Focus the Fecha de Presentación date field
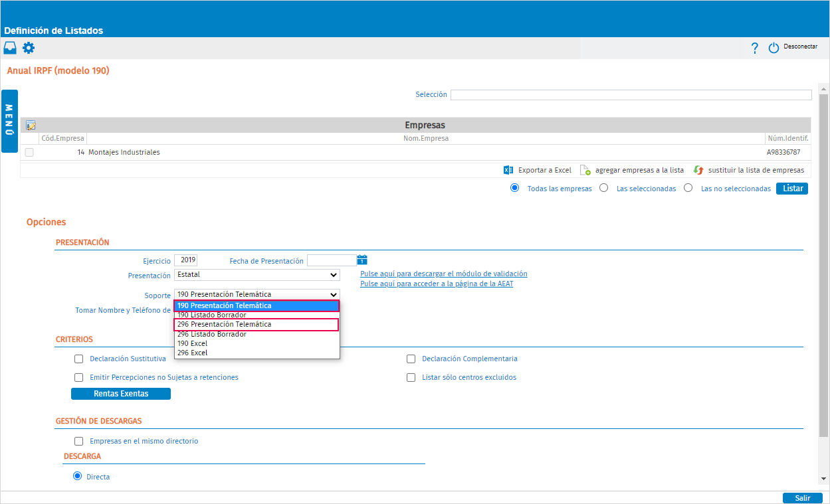 point(332,260)
